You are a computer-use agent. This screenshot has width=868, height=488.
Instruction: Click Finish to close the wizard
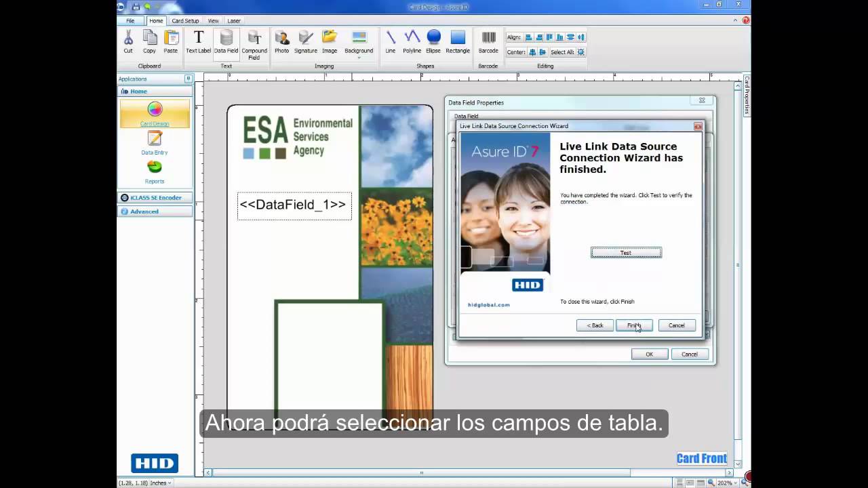[634, 325]
